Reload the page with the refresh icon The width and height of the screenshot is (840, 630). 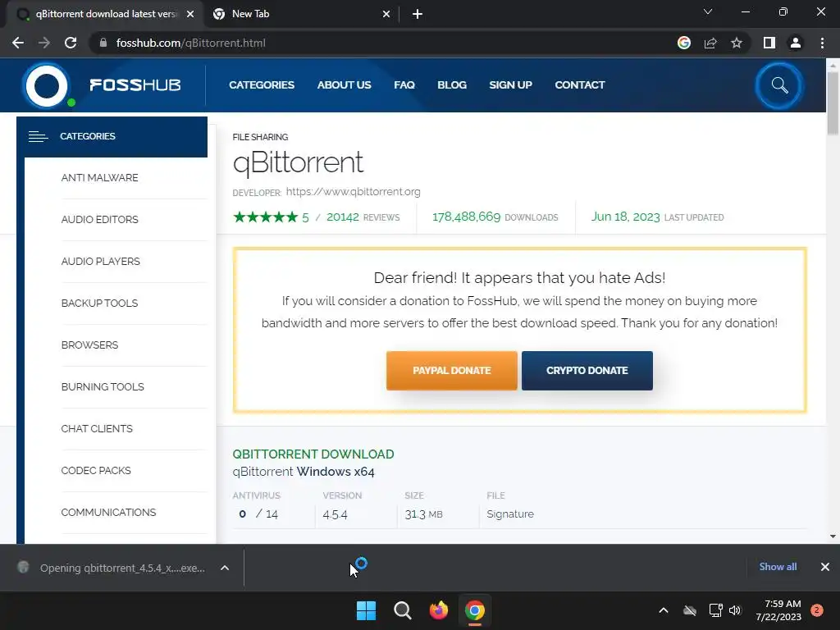[x=71, y=43]
